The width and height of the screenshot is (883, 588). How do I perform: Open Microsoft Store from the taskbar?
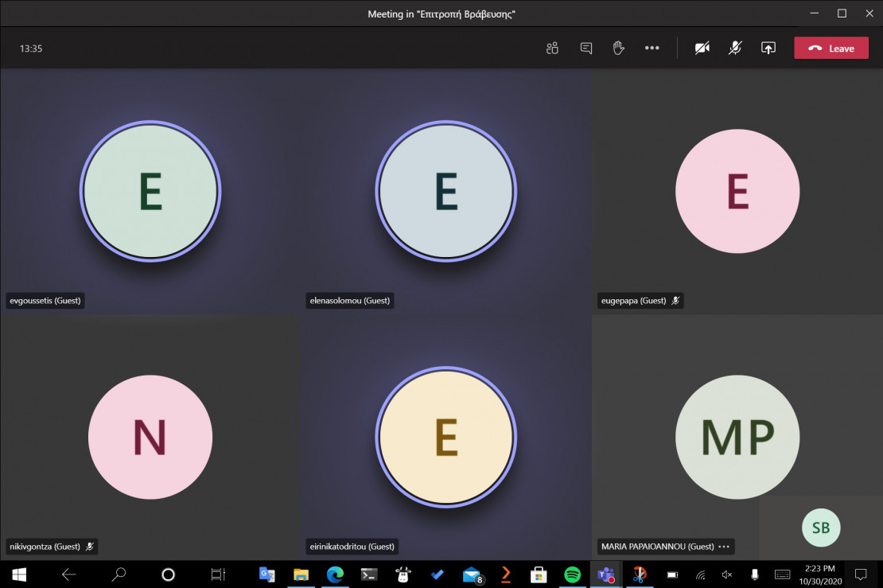539,574
